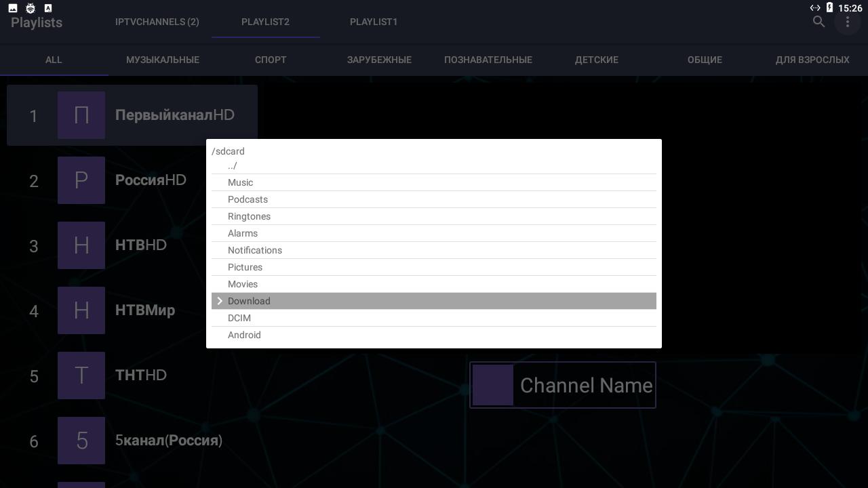
Task: Select the ALL category tab
Action: 54,60
